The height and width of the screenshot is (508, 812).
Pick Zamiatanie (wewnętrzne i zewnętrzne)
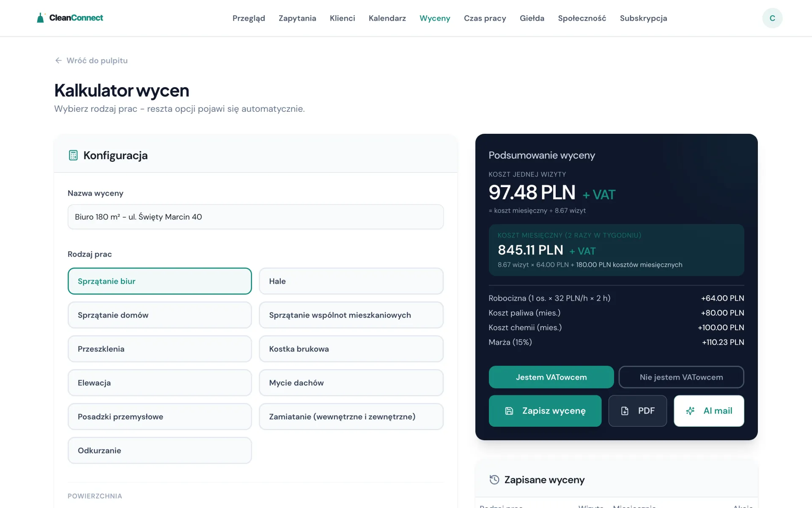(x=351, y=417)
